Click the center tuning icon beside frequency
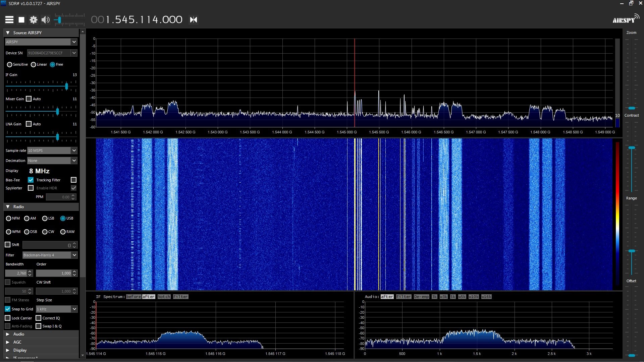Viewport: 644px width, 362px height. pyautogui.click(x=194, y=20)
